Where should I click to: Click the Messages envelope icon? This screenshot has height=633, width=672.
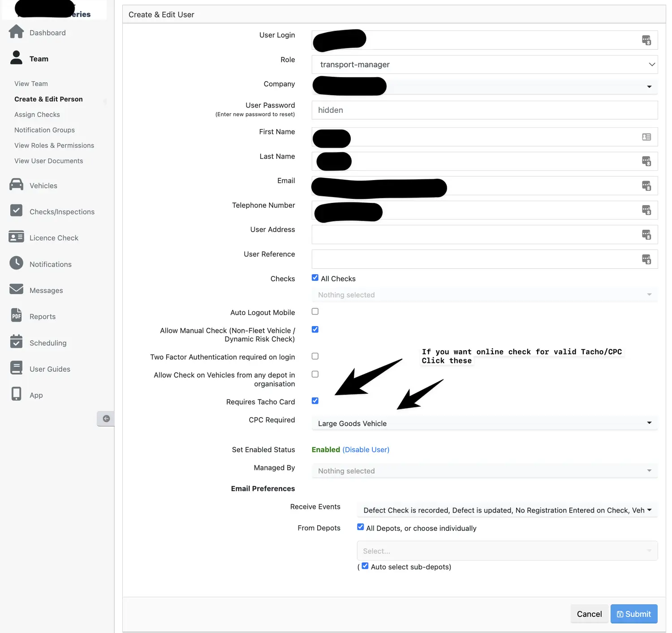(16, 289)
